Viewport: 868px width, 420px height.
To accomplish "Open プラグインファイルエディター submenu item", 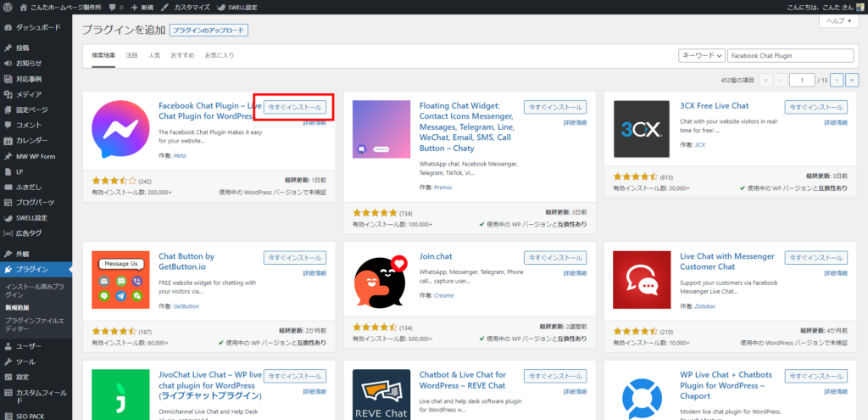I will 36,325.
